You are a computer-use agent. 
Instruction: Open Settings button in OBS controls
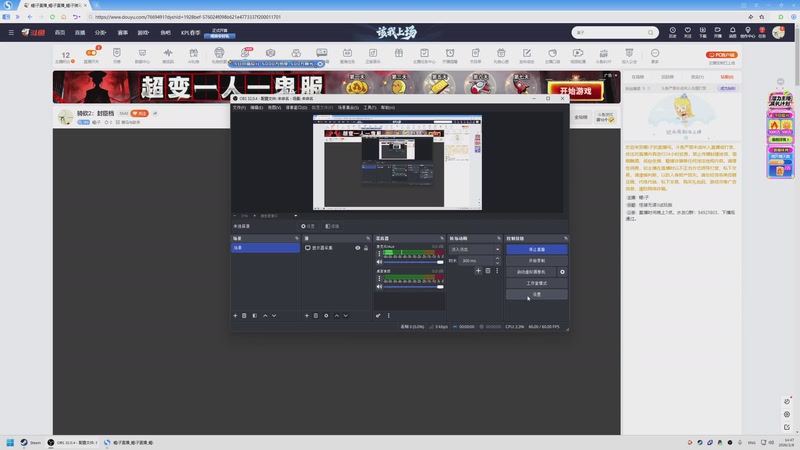(537, 294)
